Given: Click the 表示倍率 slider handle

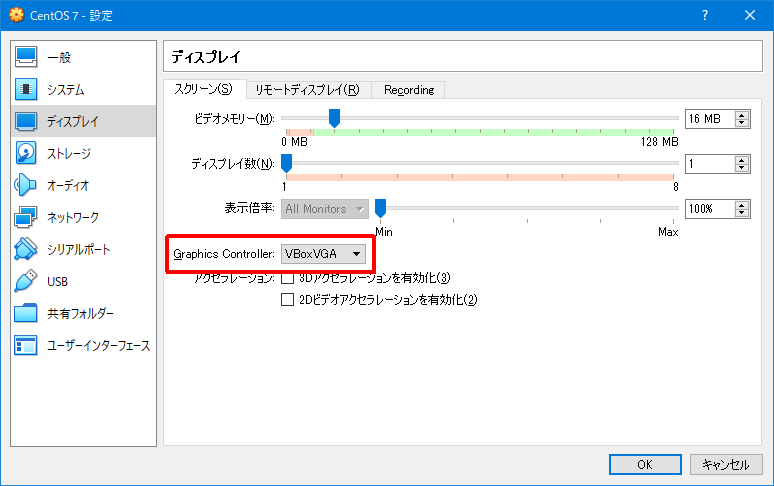Looking at the screenshot, I should (380, 208).
